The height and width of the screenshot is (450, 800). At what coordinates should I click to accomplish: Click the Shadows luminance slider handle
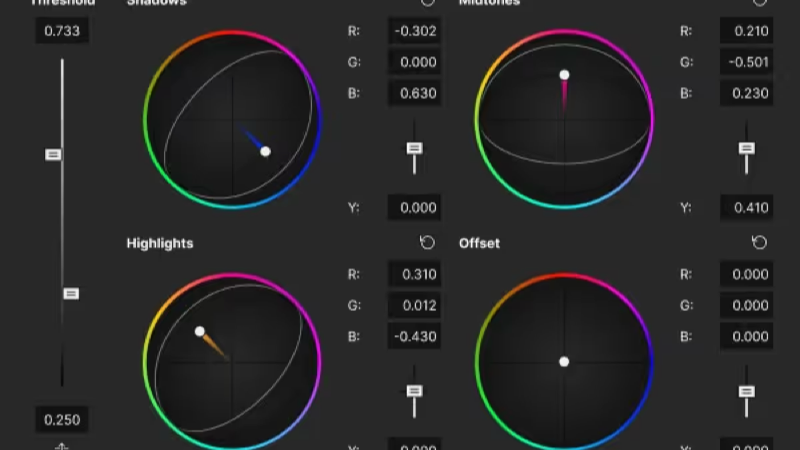[x=414, y=148]
